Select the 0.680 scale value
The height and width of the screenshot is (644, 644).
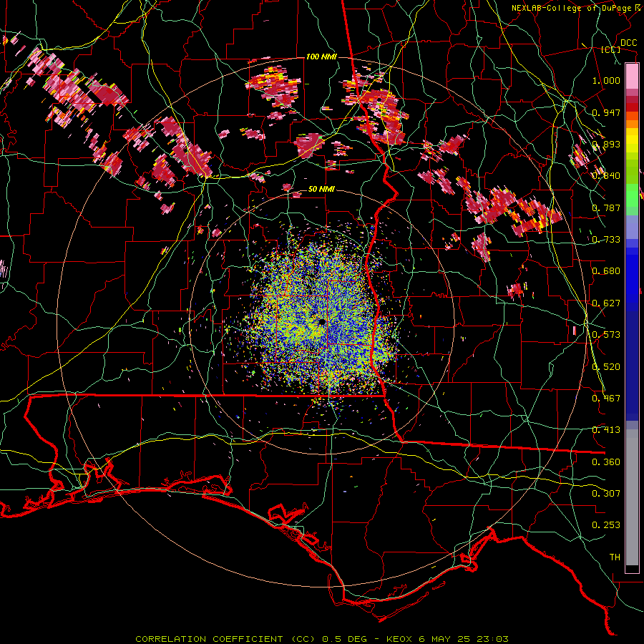tap(606, 271)
